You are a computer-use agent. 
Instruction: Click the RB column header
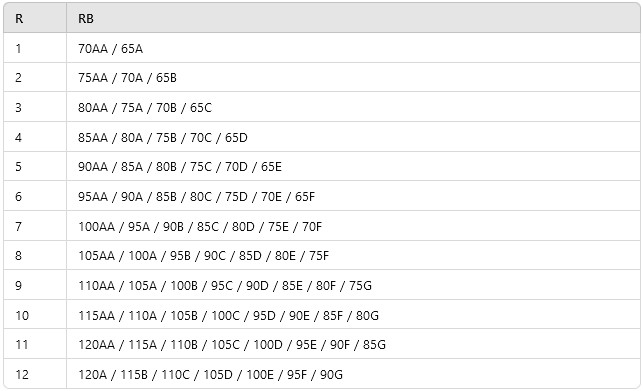pos(353,18)
